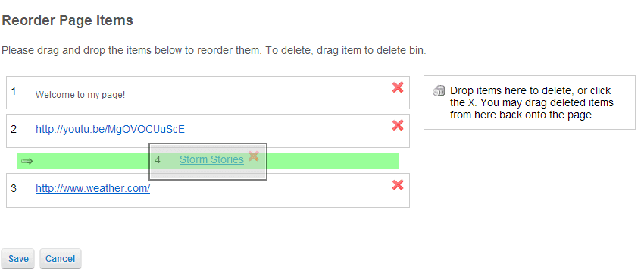This screenshot has height=277, width=644.
Task: Click item number 1 row
Action: [x=208, y=93]
